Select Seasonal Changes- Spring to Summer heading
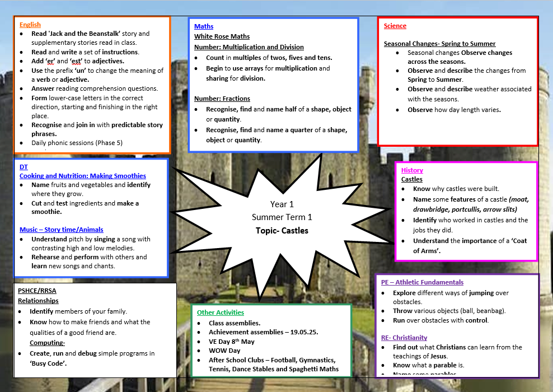Screen dimensions: 553x392 (439, 44)
